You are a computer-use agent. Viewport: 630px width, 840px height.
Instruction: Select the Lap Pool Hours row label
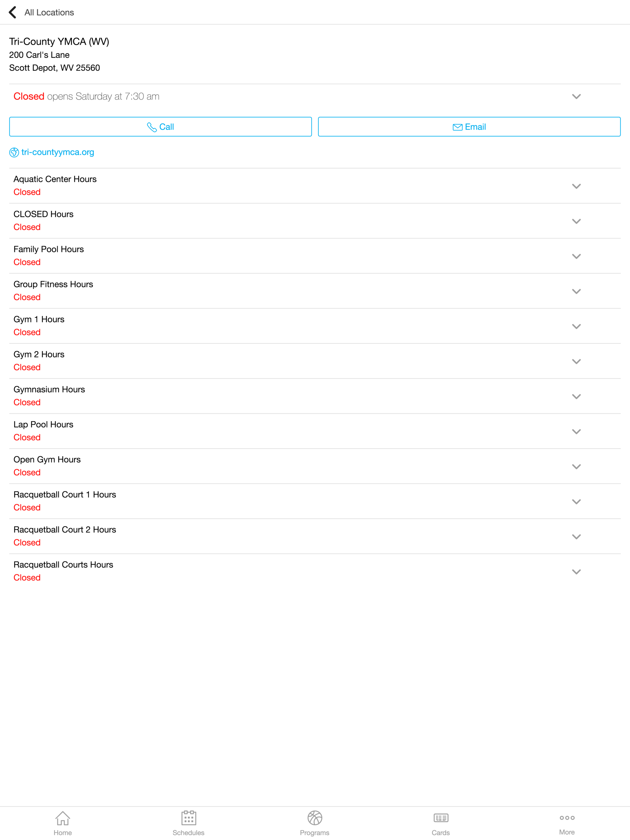pos(43,425)
